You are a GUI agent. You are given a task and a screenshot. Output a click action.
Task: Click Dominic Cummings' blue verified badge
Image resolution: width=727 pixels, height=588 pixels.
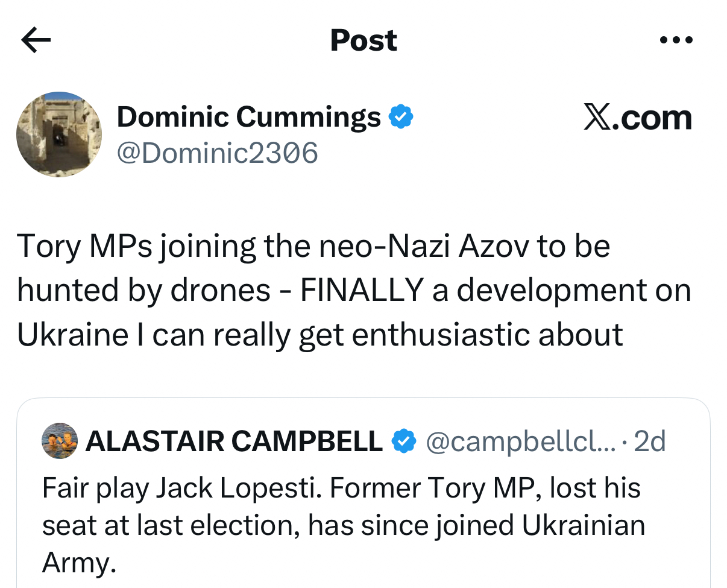(x=401, y=116)
